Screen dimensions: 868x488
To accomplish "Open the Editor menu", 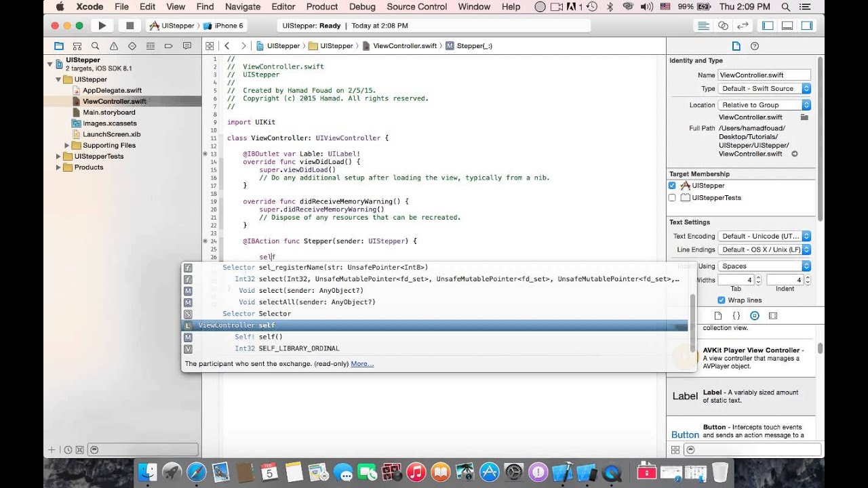I will [x=283, y=7].
